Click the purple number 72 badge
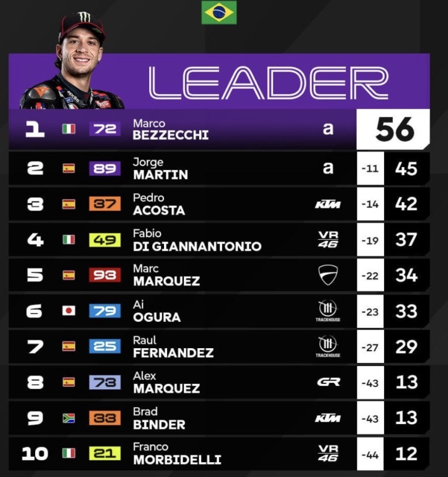This screenshot has height=477, width=448. 104,129
